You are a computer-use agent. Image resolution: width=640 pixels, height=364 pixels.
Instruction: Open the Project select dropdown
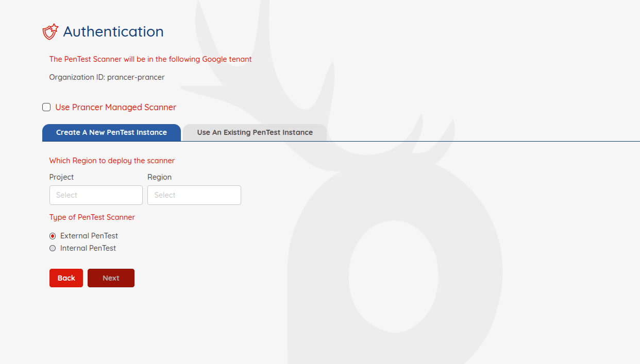pos(96,195)
